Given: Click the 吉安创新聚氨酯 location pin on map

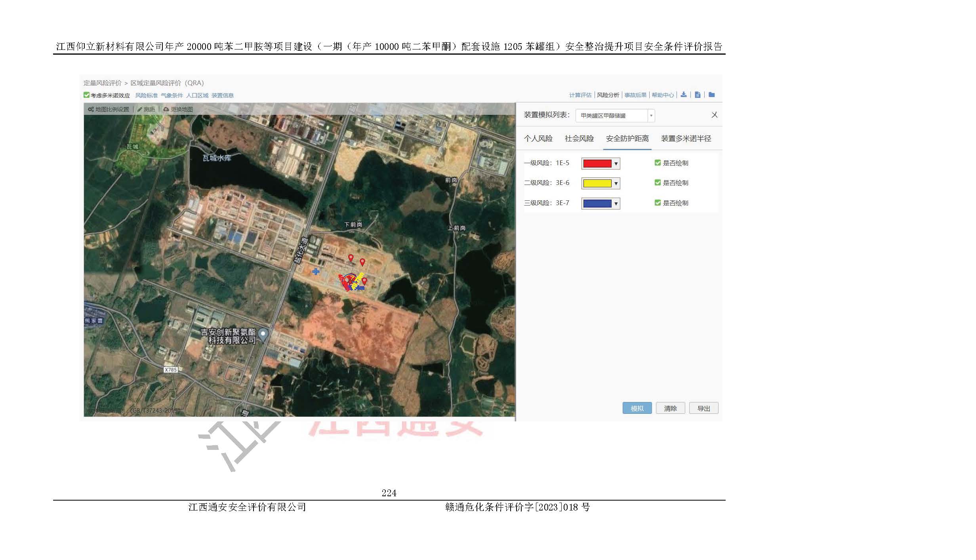Looking at the screenshot, I should [x=263, y=334].
